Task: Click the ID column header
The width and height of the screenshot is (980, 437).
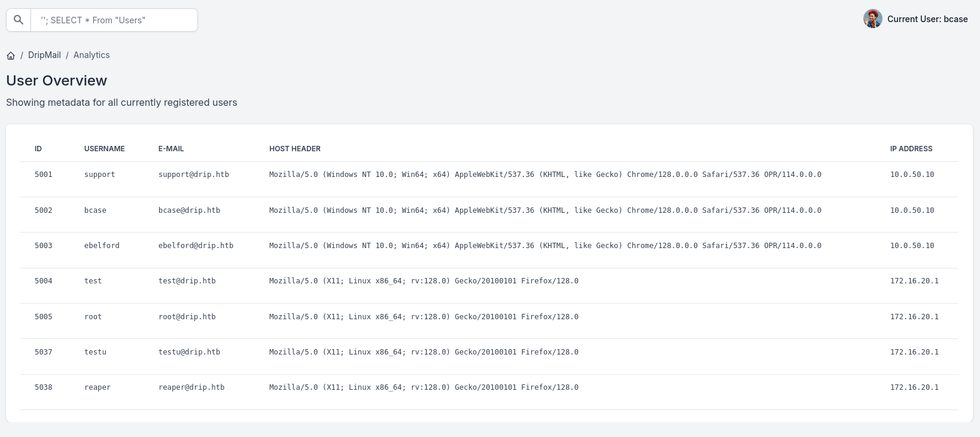Action: 38,149
